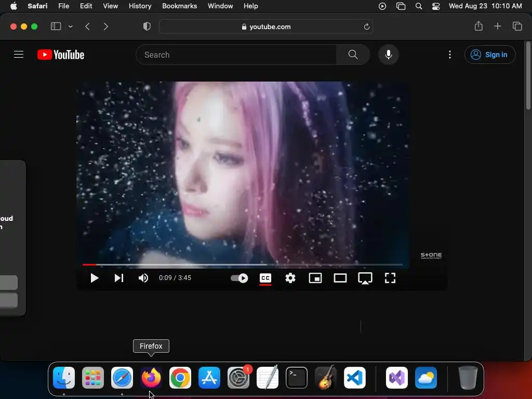Screen dimensions: 532x399
Task: Toggle closed captions CC button
Action: pyautogui.click(x=265, y=278)
